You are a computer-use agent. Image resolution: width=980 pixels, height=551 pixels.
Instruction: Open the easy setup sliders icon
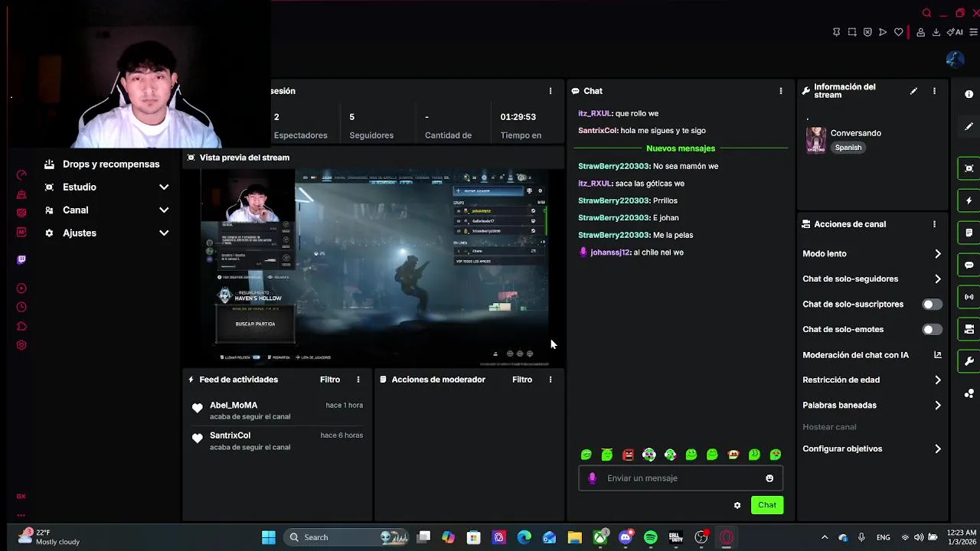[975, 32]
